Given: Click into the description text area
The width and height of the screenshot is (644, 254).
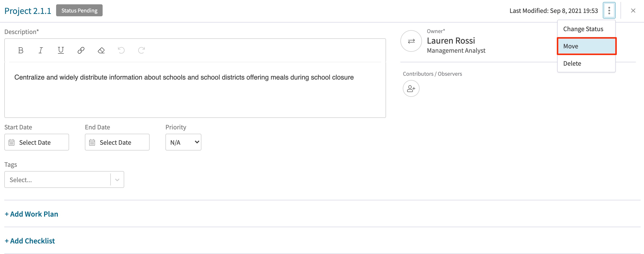Looking at the screenshot, I should pyautogui.click(x=195, y=90).
